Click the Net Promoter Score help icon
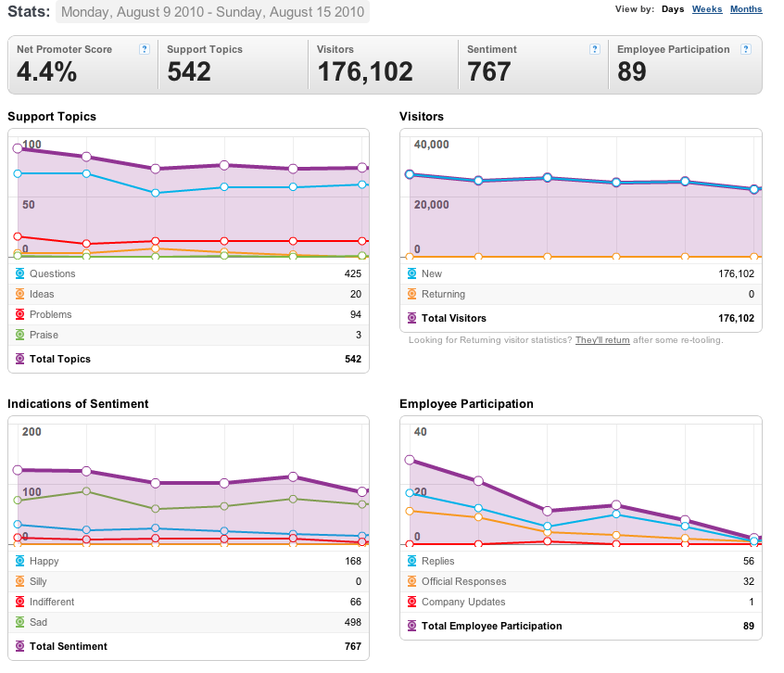 click(145, 49)
